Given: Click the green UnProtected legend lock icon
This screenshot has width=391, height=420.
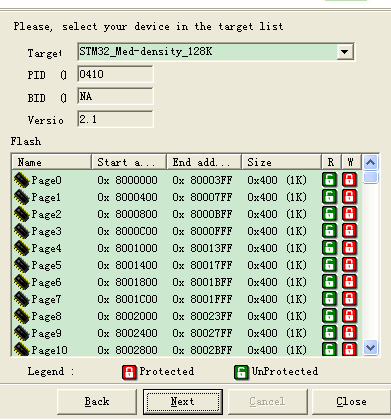Looking at the screenshot, I should [241, 372].
